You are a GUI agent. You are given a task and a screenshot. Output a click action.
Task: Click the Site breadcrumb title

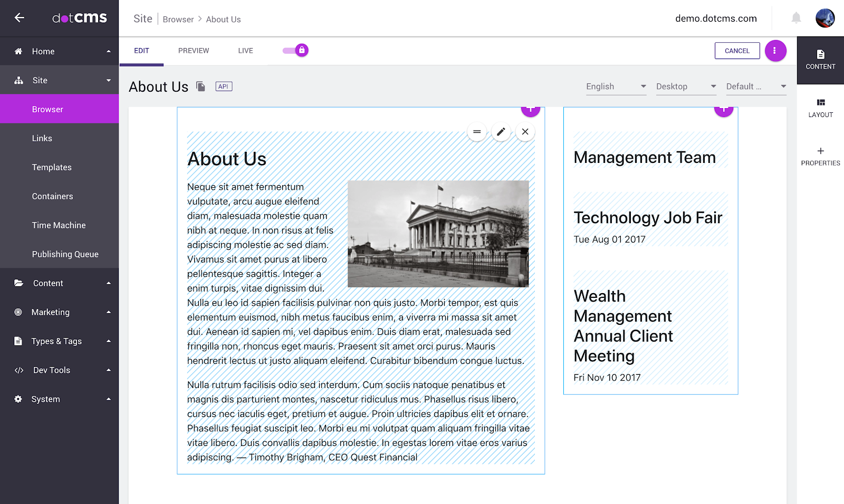point(143,19)
